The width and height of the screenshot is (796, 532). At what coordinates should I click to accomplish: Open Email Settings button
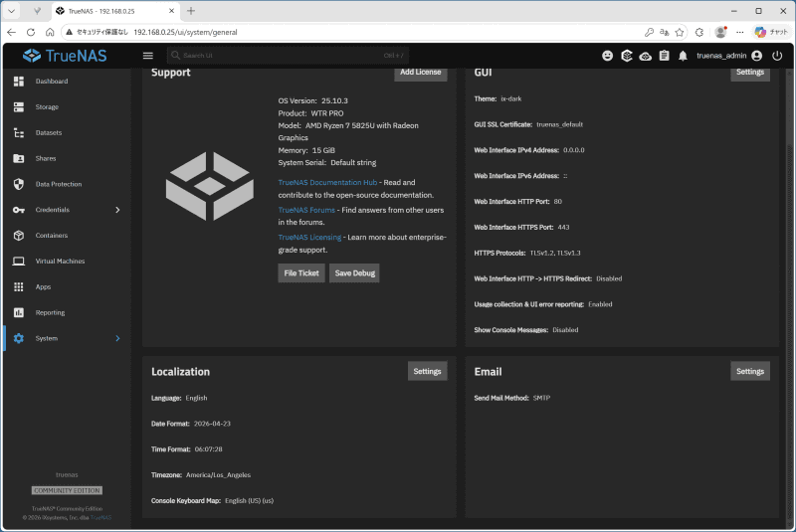coord(750,371)
